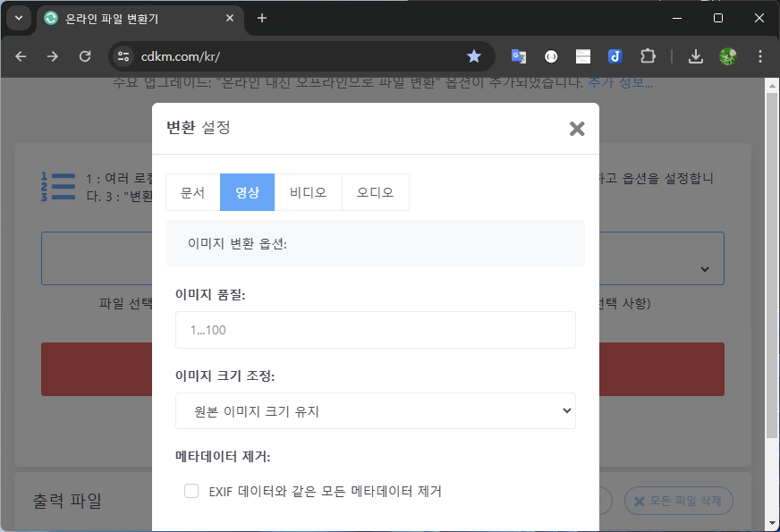Close the 온라인 파일 변환기 tab
Screen dimensions: 780x532
[x=230, y=18]
